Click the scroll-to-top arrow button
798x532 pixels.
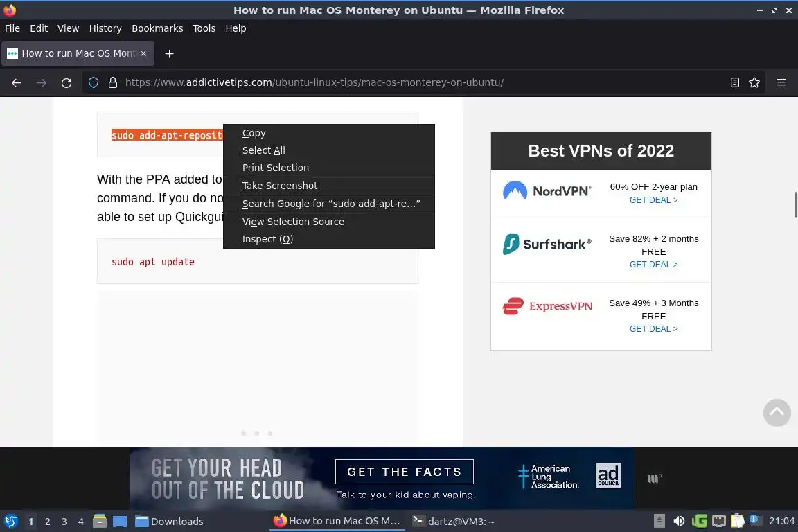click(x=777, y=412)
